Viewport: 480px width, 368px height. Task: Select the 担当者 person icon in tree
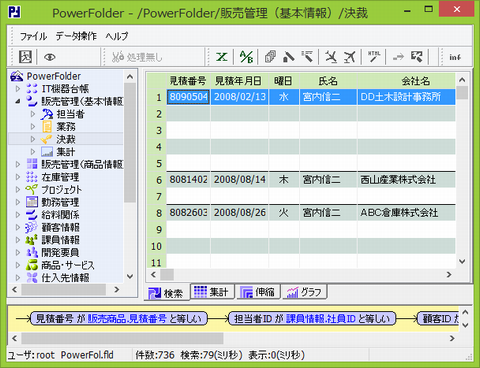coord(47,114)
